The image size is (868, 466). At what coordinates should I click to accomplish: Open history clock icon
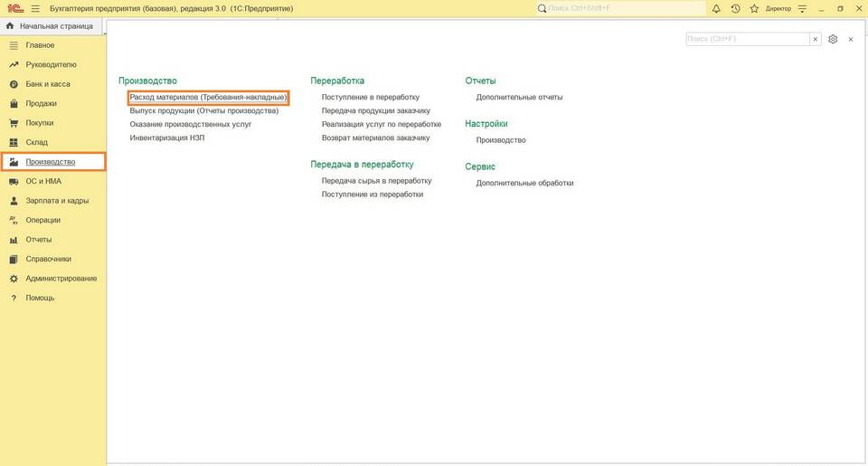pos(735,9)
